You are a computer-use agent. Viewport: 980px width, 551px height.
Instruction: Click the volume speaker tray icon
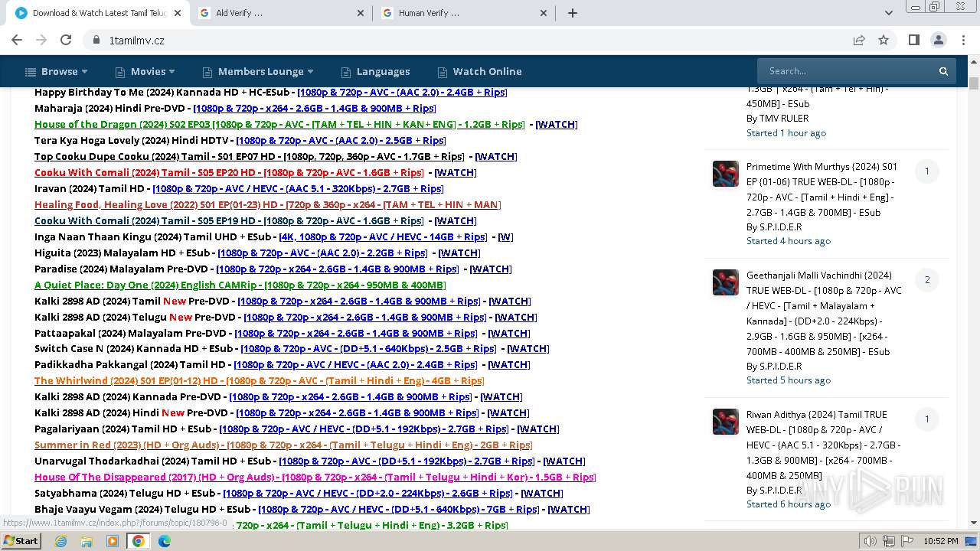(871, 541)
